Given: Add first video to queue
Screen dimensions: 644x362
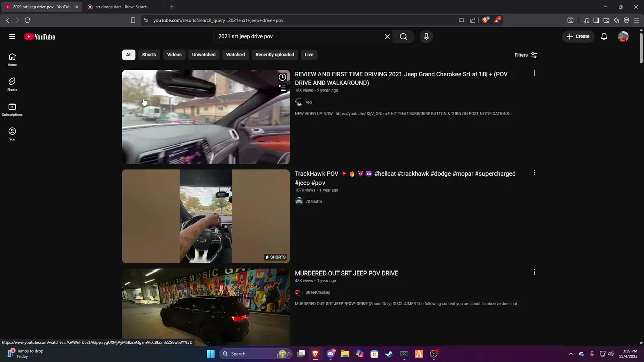Looking at the screenshot, I should 282,88.
